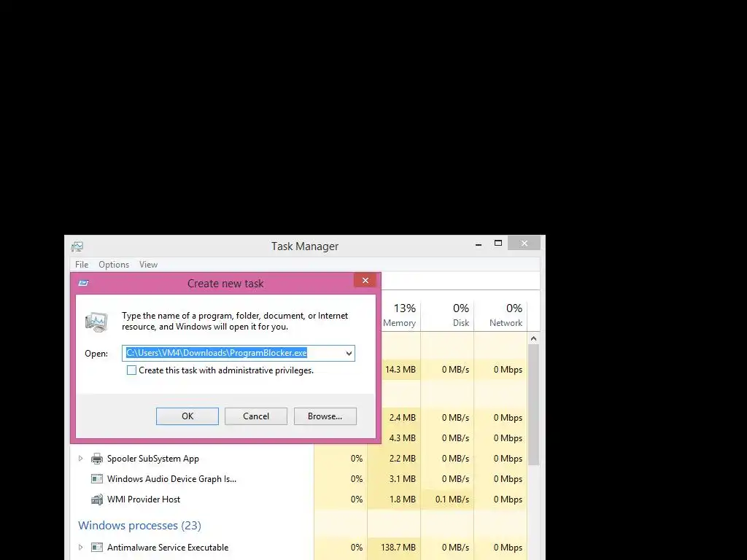This screenshot has width=747, height=560.
Task: Click the large Run computer icon in dialog
Action: [96, 322]
